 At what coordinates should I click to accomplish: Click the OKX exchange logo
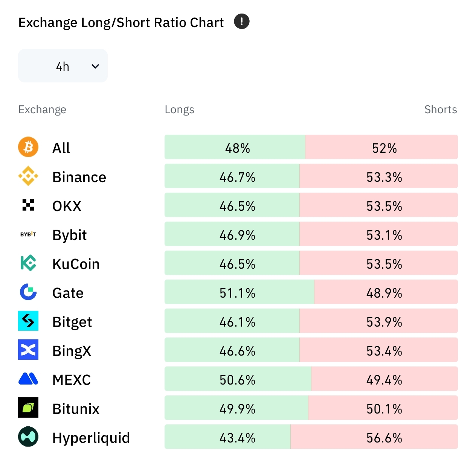[28, 205]
